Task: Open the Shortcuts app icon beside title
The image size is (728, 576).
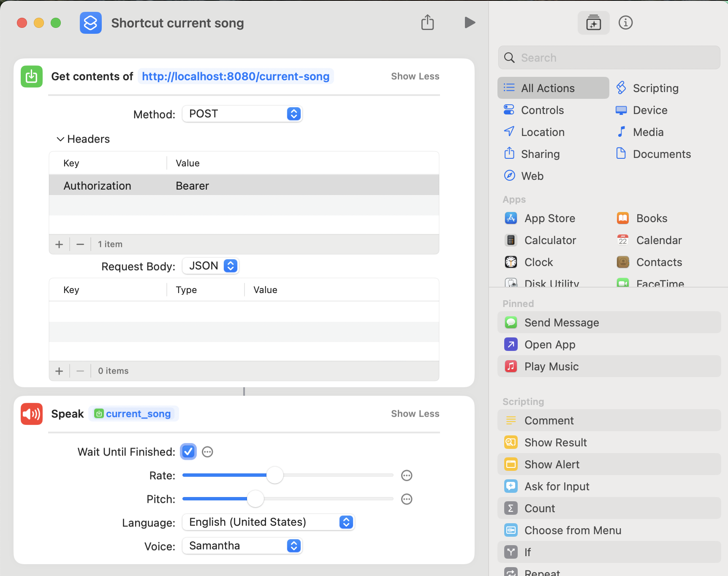Action: pos(91,23)
